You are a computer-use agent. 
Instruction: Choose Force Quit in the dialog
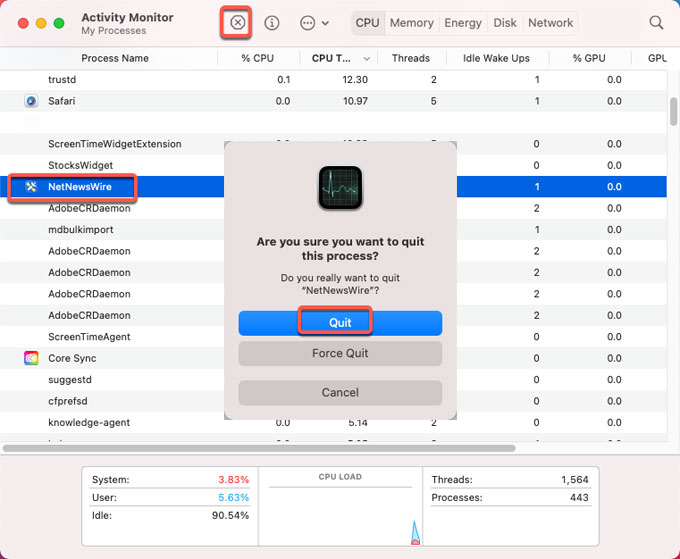point(340,353)
